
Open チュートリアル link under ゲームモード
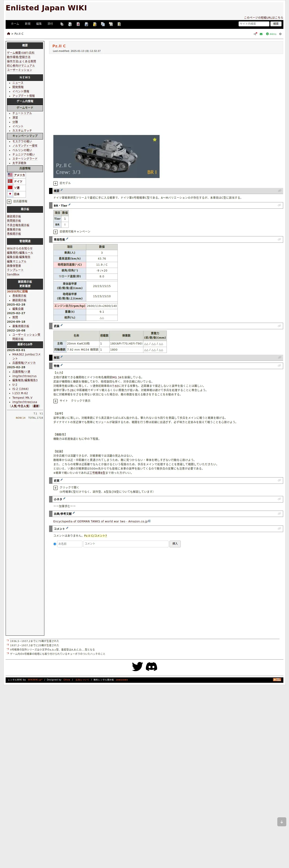click(22, 113)
